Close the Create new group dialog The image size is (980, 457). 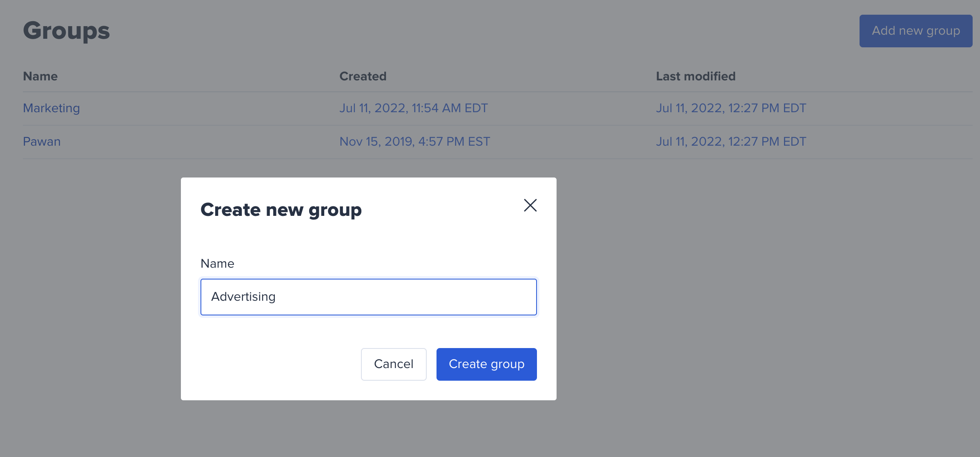(530, 205)
